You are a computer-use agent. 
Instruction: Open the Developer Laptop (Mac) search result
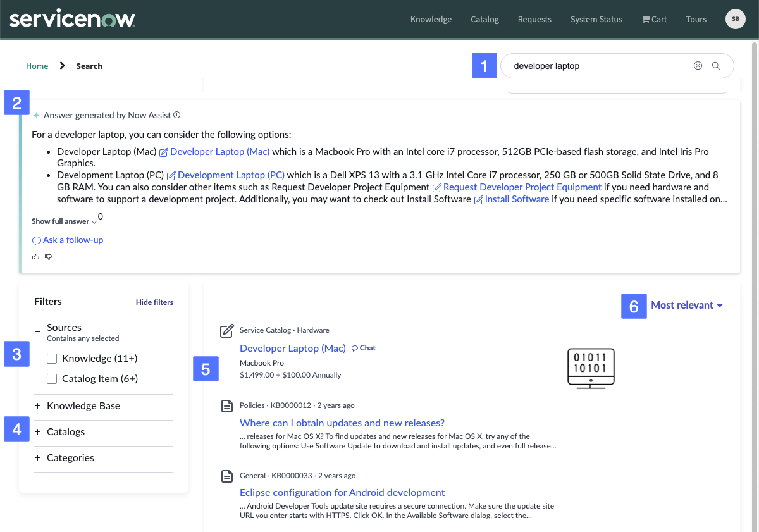pyautogui.click(x=293, y=348)
